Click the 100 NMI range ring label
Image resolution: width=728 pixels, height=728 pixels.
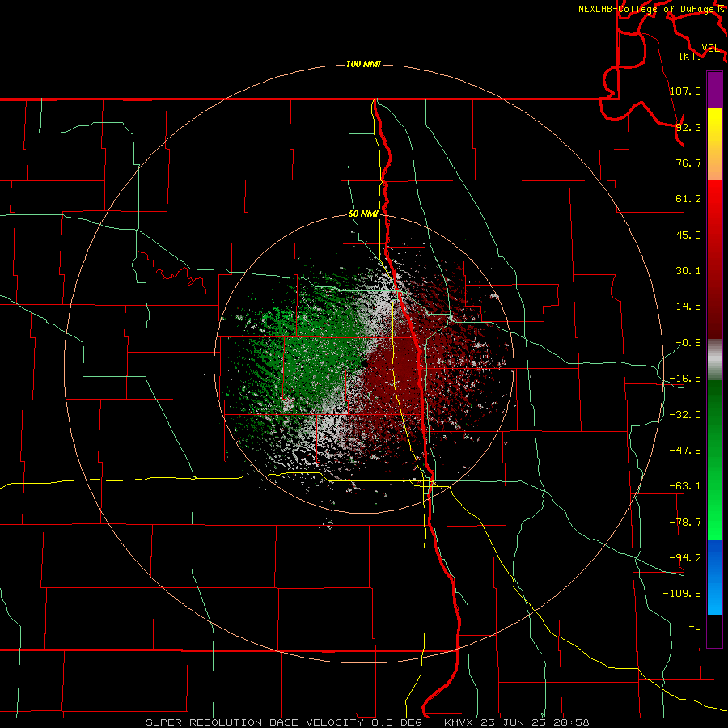(x=363, y=64)
